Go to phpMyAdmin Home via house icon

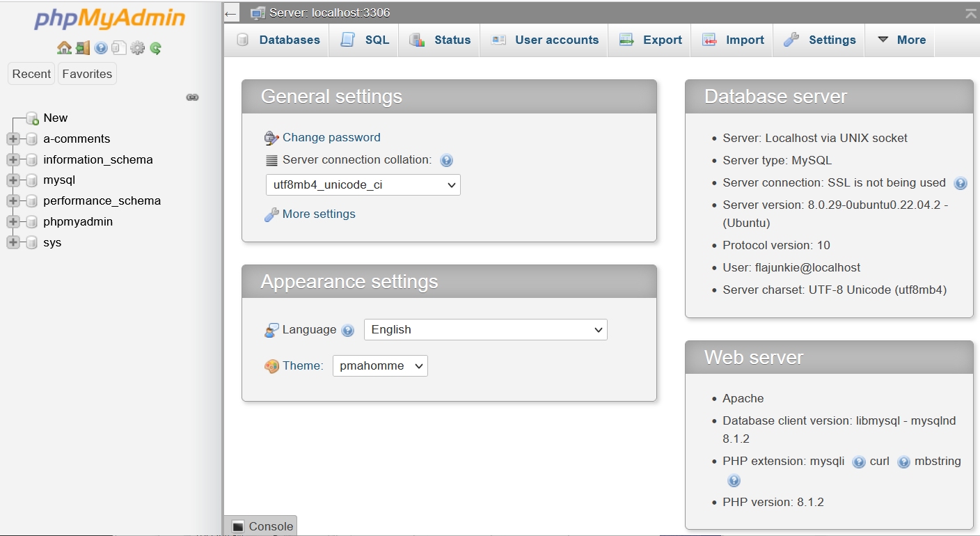[x=64, y=48]
